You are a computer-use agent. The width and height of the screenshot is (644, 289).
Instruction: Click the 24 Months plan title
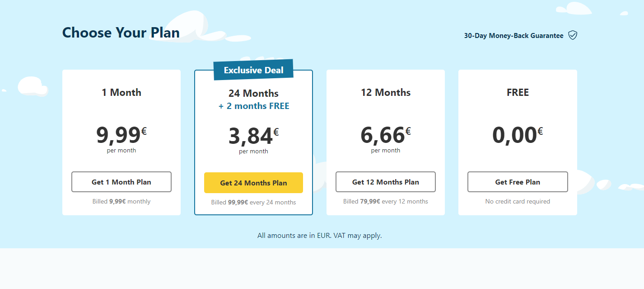[253, 94]
